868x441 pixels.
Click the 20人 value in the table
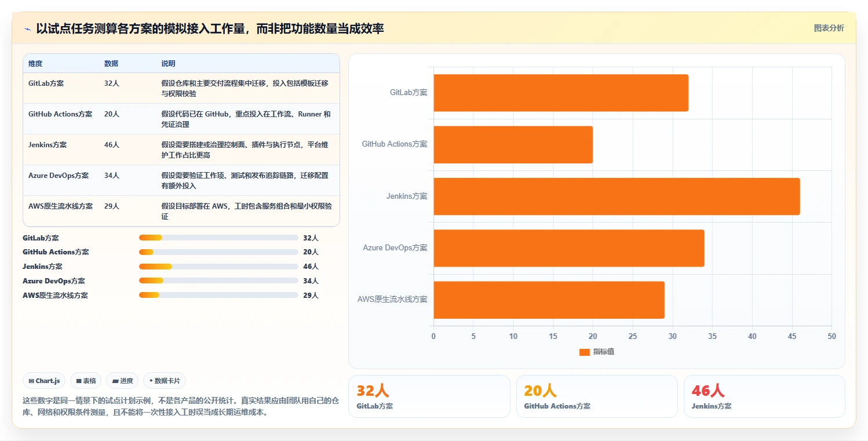coord(112,114)
